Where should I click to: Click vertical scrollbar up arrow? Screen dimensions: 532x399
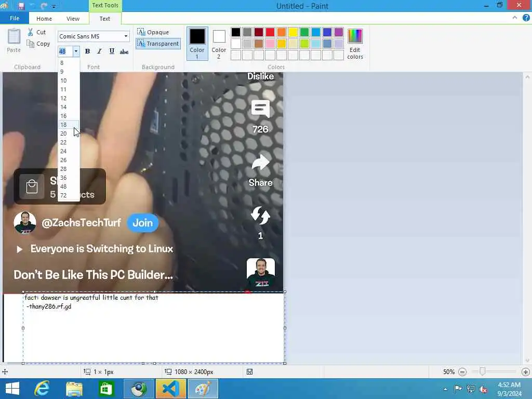tap(527, 77)
